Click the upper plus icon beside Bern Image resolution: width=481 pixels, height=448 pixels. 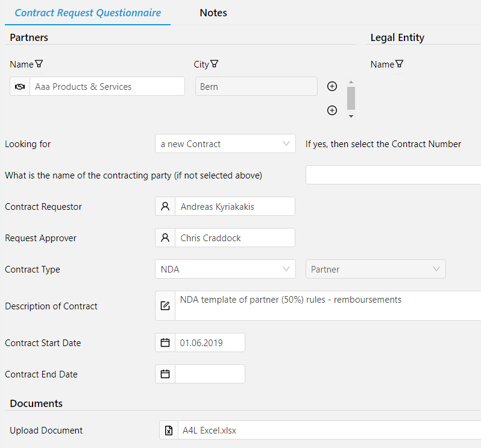coord(332,86)
